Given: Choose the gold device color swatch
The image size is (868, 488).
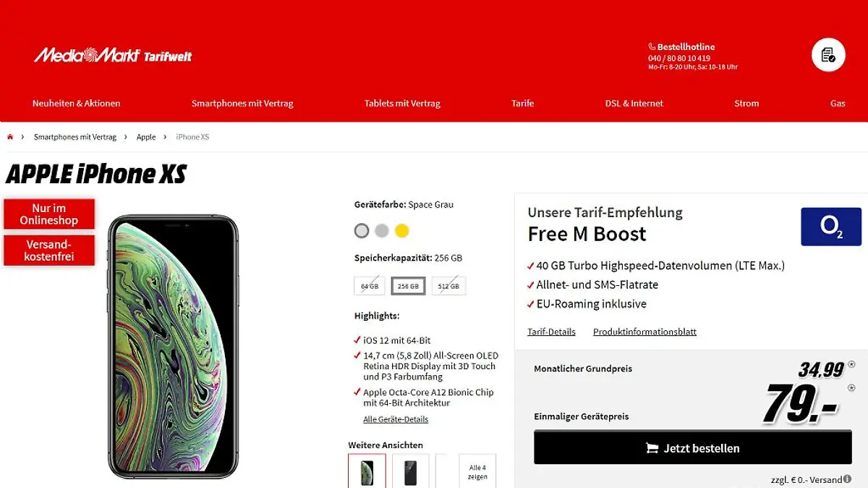Looking at the screenshot, I should click(402, 231).
